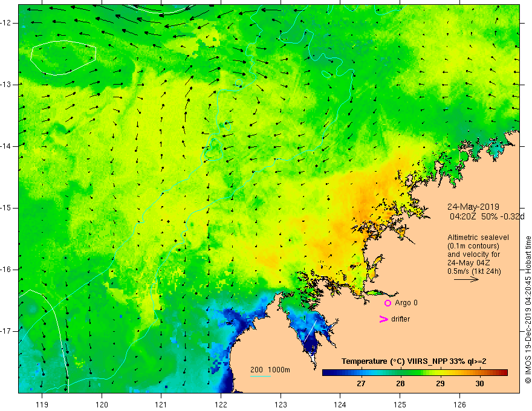
Task: Click the 'drifter' legend label
Action: (400, 319)
